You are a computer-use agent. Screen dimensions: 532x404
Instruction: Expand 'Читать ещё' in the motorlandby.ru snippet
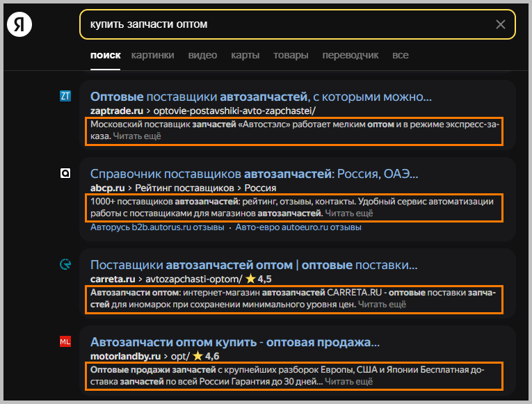point(349,382)
